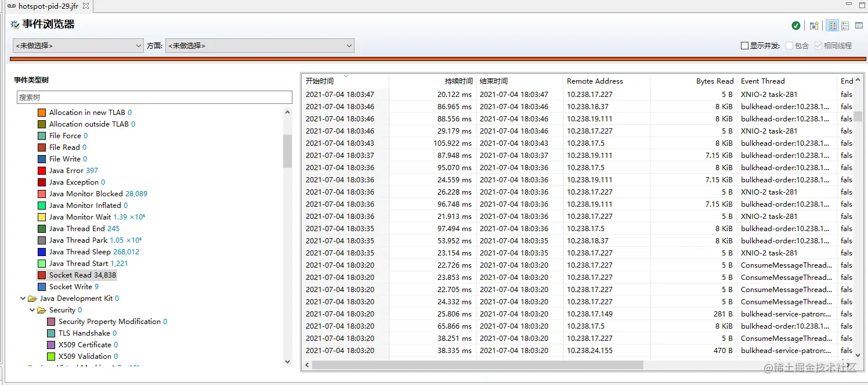Select the table-only layout icon
This screenshot has height=385, width=868.
[859, 26]
